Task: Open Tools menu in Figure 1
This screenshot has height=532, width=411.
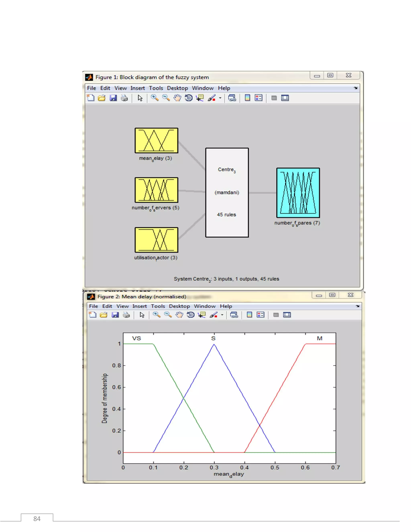Action: pyautogui.click(x=156, y=88)
